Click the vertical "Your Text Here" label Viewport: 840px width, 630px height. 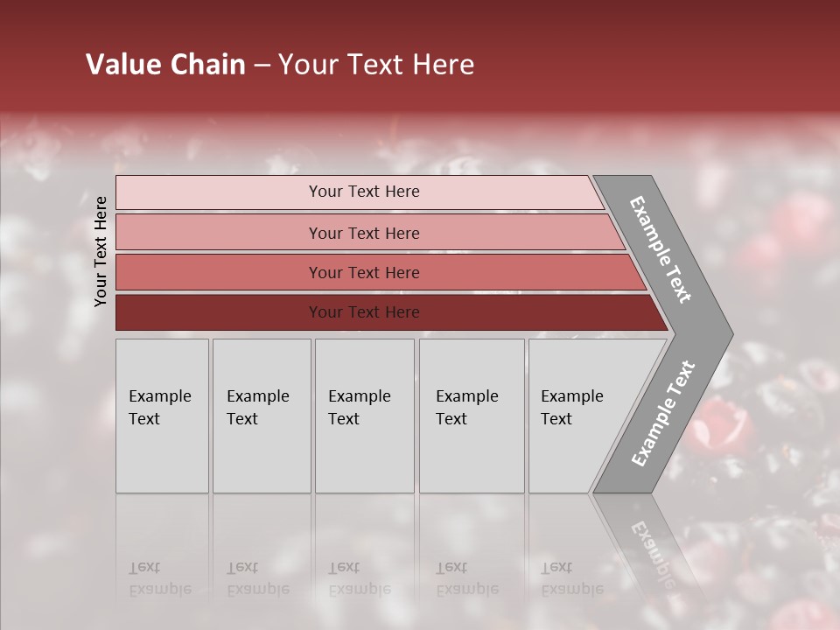point(101,251)
